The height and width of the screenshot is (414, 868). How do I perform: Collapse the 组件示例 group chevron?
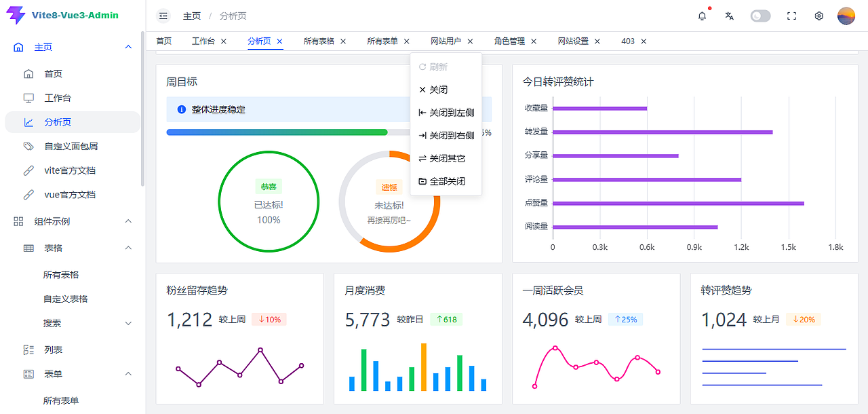[128, 221]
